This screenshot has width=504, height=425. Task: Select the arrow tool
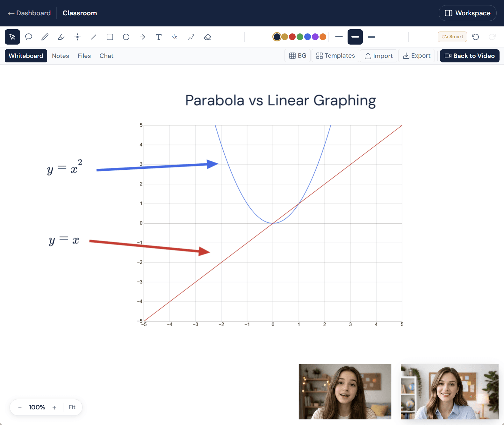coord(142,37)
